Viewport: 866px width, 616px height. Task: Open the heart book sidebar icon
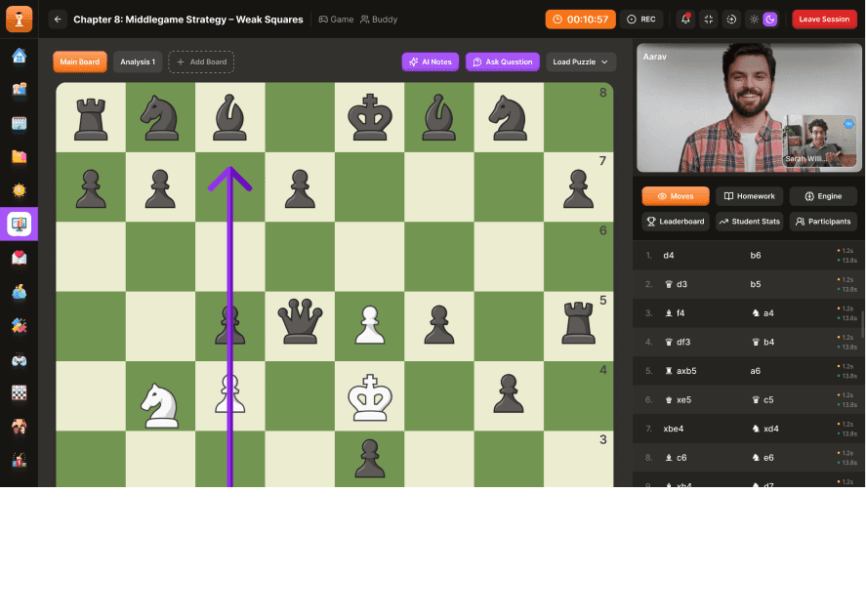[x=19, y=258]
